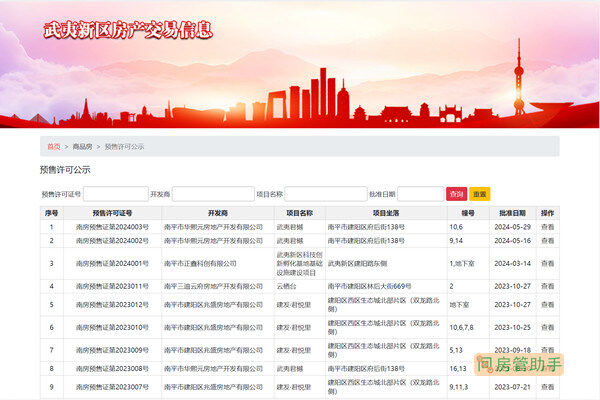Click approval date 2024-05-29
This screenshot has height=400, width=600.
(512, 227)
